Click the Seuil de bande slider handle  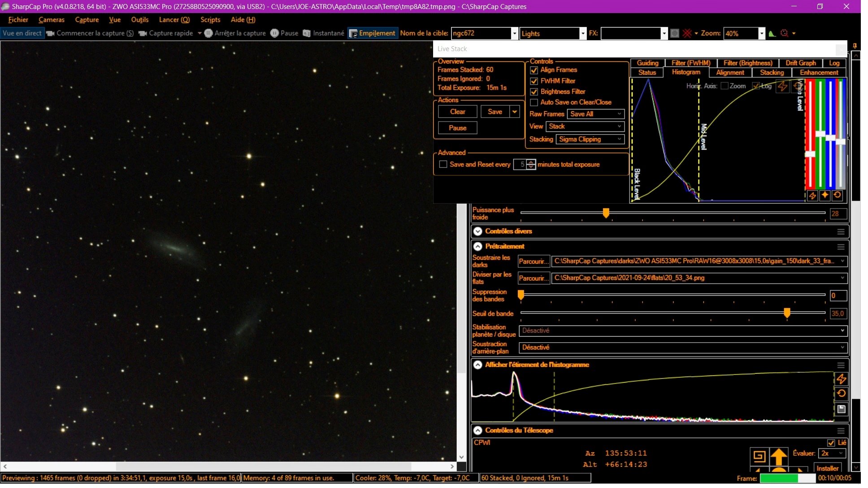[x=787, y=313]
